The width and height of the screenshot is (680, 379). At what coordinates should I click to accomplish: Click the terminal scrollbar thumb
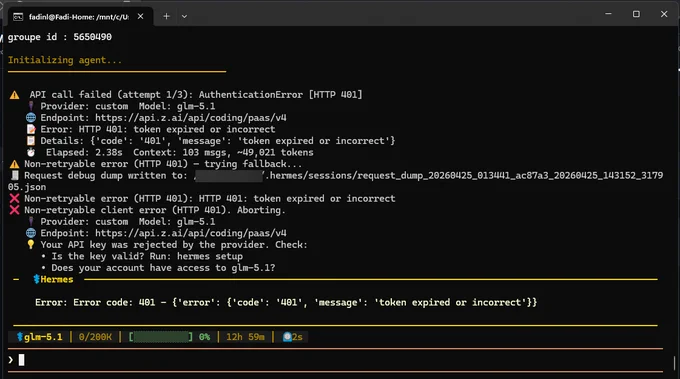(674, 363)
